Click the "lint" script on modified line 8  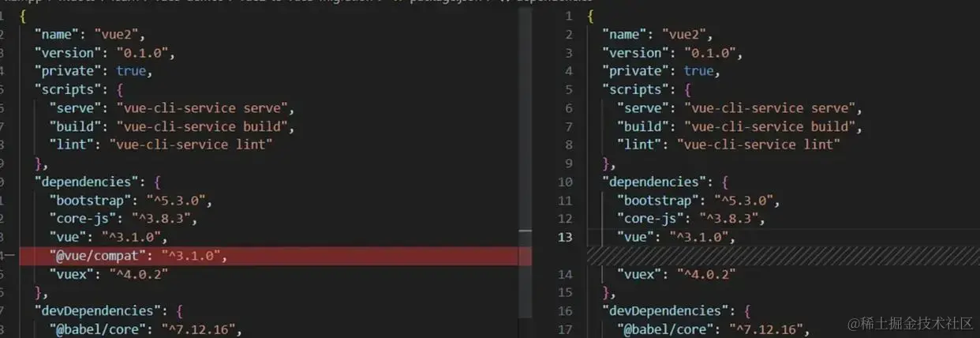(728, 145)
